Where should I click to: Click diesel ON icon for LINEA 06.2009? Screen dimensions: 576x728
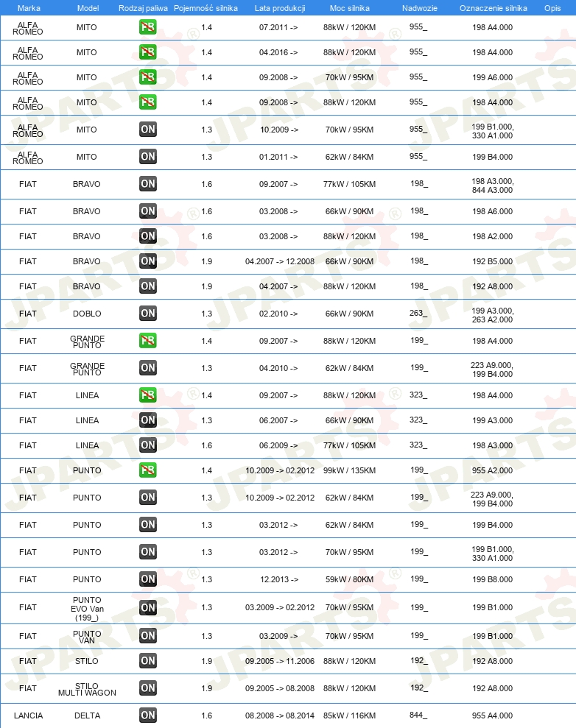click(x=148, y=446)
